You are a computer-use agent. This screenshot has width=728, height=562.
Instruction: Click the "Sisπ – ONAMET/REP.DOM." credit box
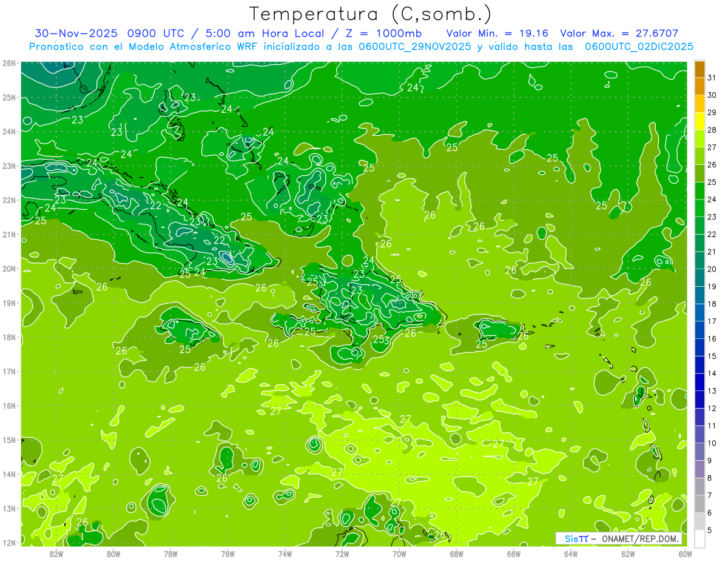(618, 538)
